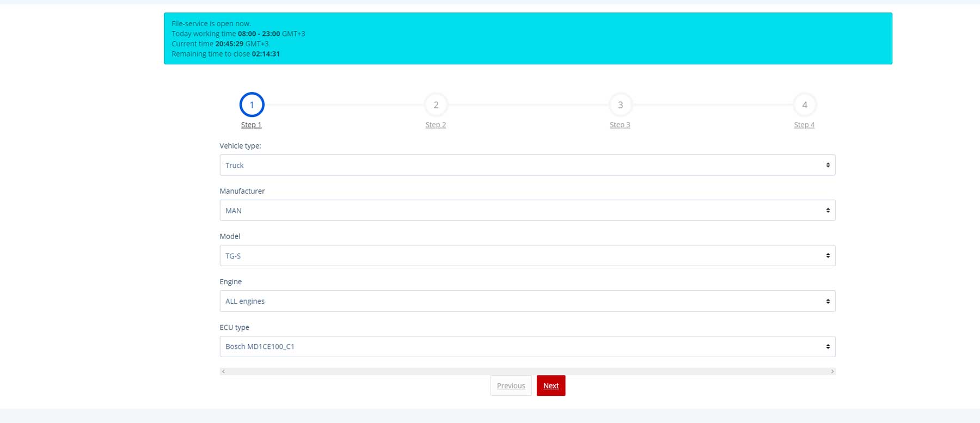Screen dimensions: 980x423
Task: Click the horizontal scrollbar track below the form
Action: click(x=527, y=371)
